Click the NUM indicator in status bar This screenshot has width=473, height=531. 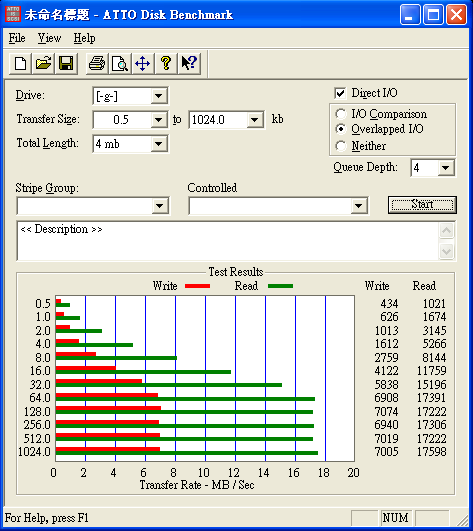tap(396, 518)
